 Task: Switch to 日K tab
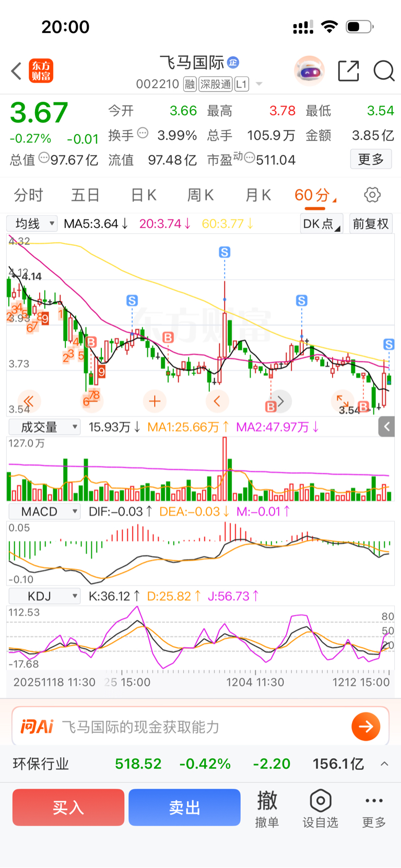click(144, 195)
